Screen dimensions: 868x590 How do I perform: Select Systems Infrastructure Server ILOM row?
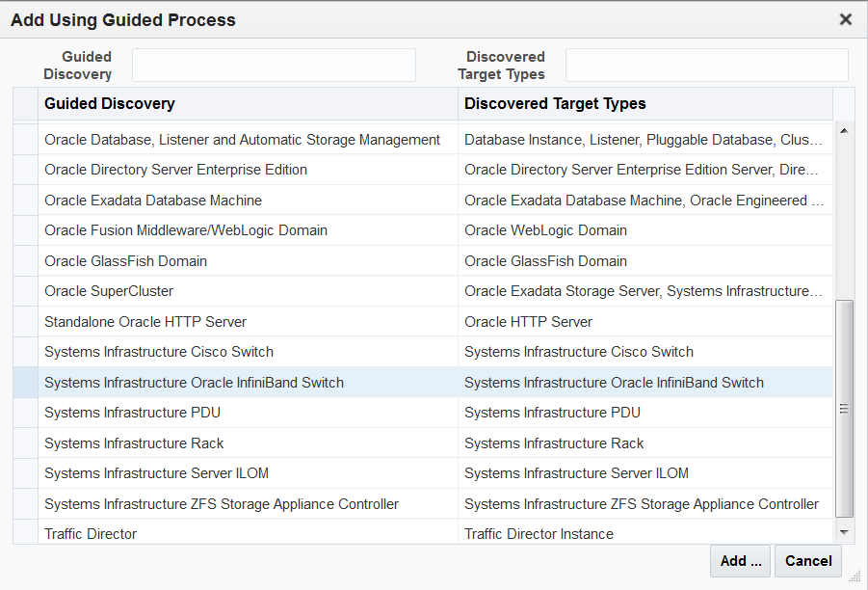pos(156,473)
